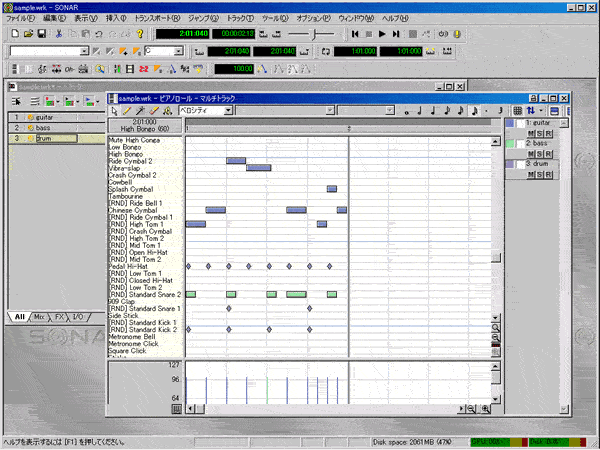Click the tempo field showing 100.00
This screenshot has height=450, width=600.
(x=234, y=69)
